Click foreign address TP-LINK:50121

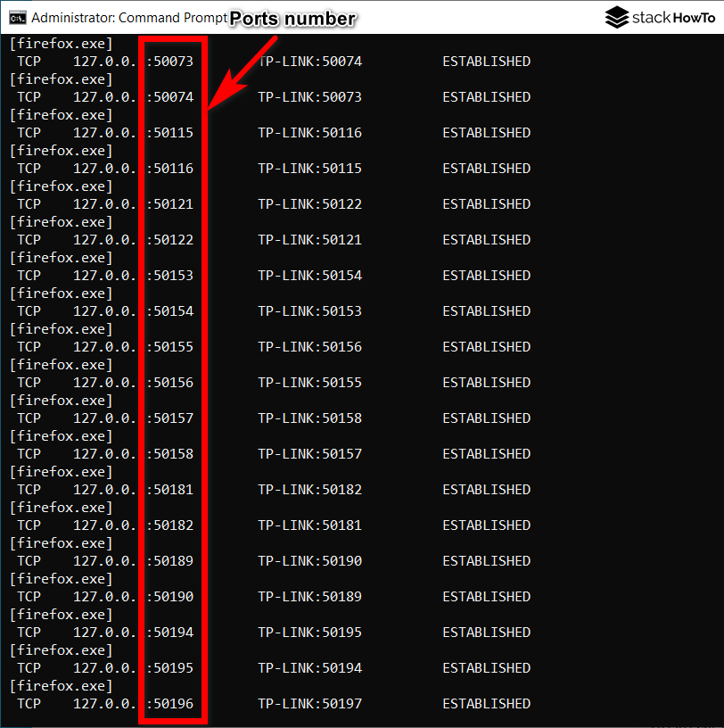(310, 240)
